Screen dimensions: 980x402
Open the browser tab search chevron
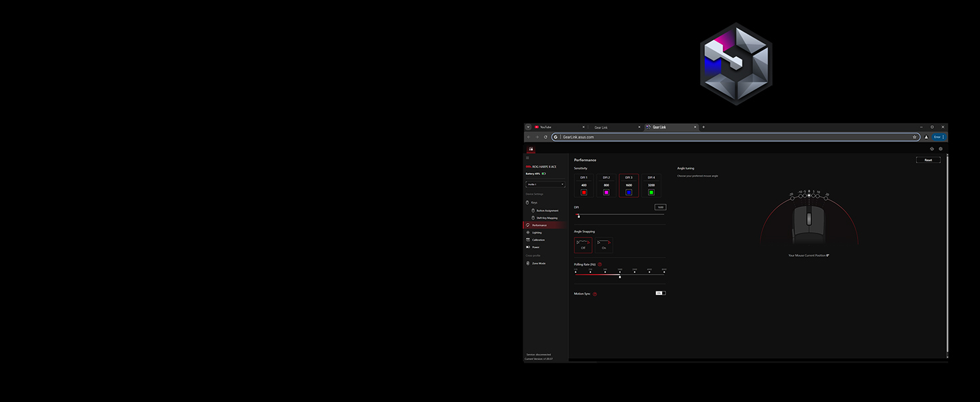click(x=528, y=127)
